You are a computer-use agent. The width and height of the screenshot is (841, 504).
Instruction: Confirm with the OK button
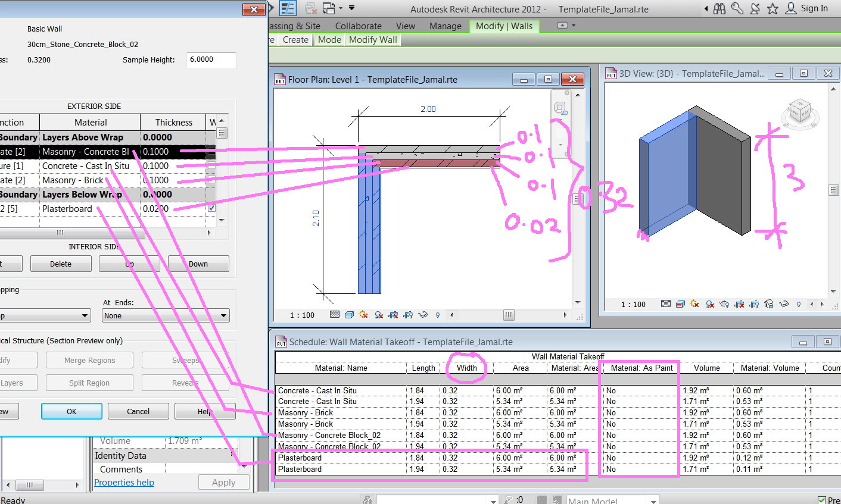coord(71,411)
